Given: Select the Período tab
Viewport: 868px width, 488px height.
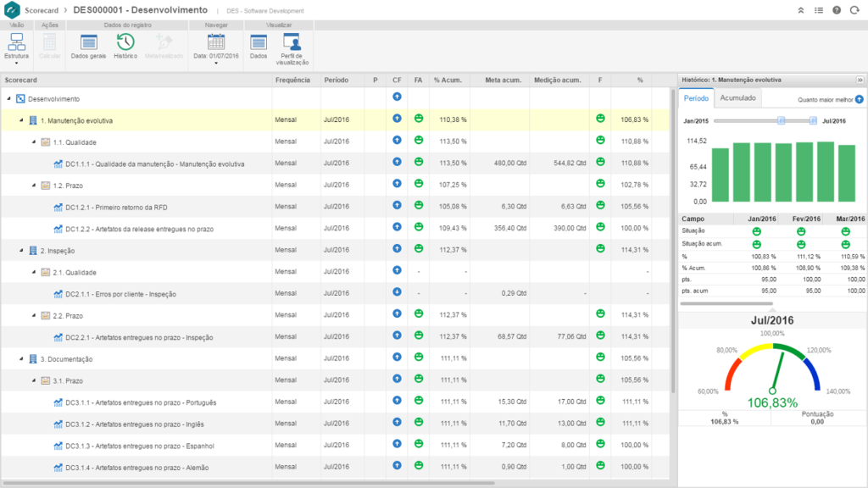Looking at the screenshot, I should point(696,98).
